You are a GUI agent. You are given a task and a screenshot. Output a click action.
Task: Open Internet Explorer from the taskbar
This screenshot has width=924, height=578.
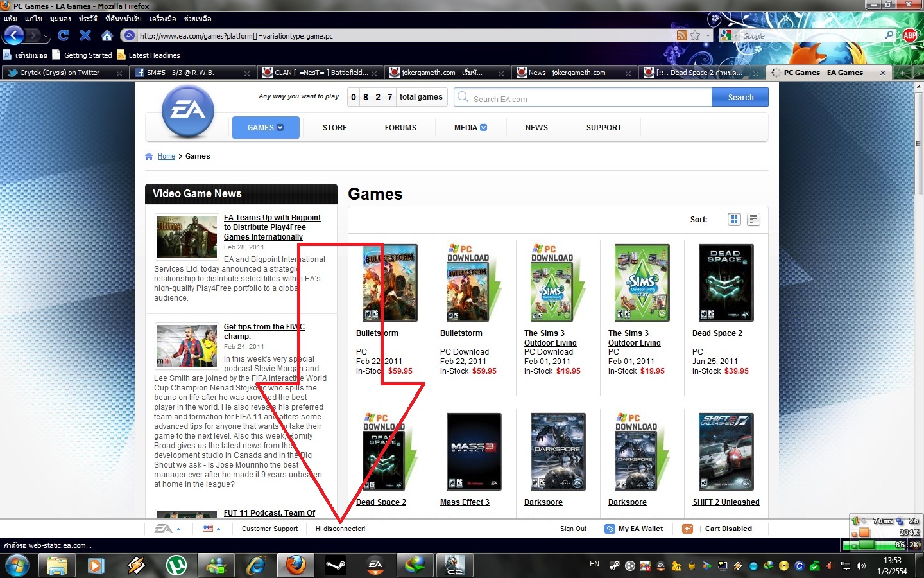pos(255,566)
